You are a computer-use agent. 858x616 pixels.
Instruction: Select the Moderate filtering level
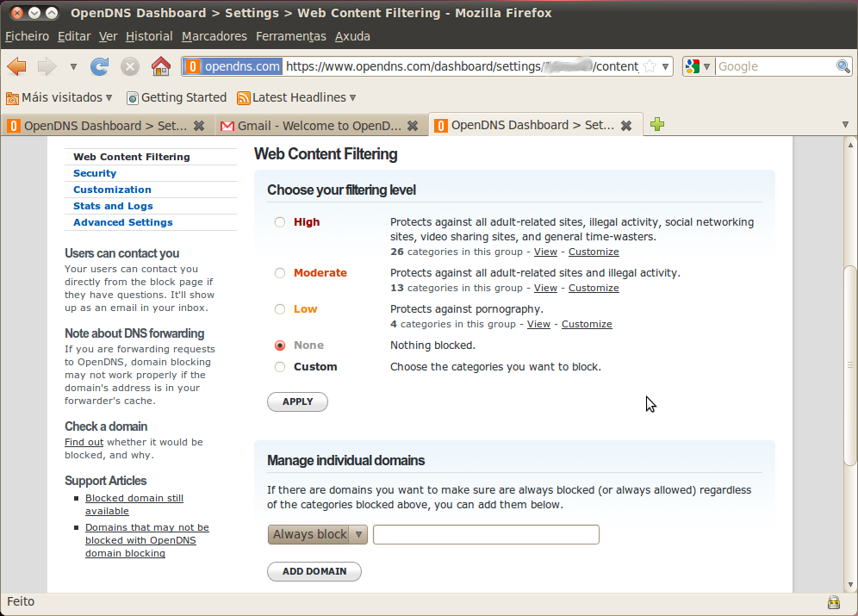[280, 273]
